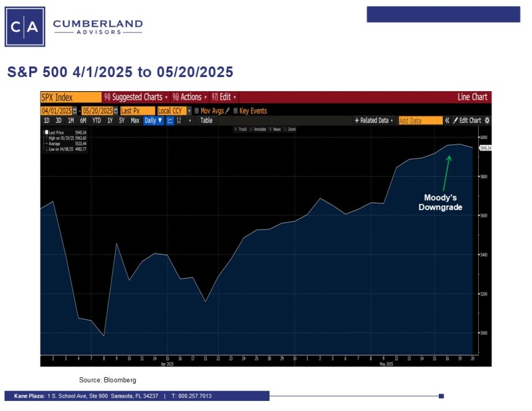
Task: Open the Local CCY dropdown arrow
Action: pos(190,111)
